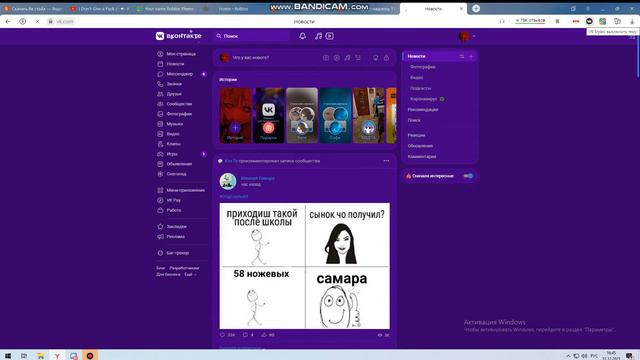Screen dimensions: 640x360
Task: Open the three-dot post options menu
Action: [x=386, y=161]
